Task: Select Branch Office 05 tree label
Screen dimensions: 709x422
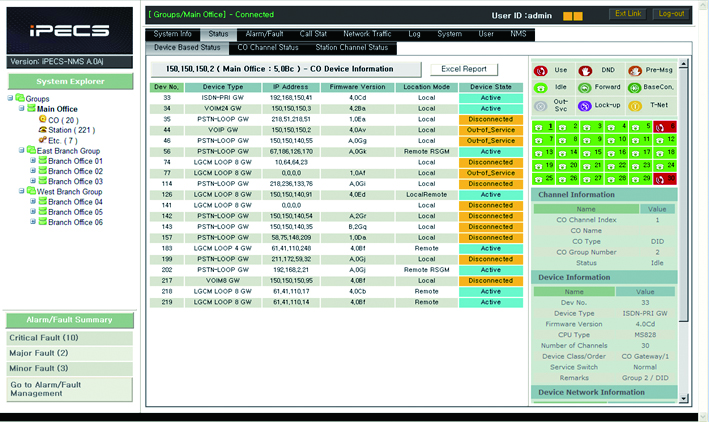Action: pos(76,212)
